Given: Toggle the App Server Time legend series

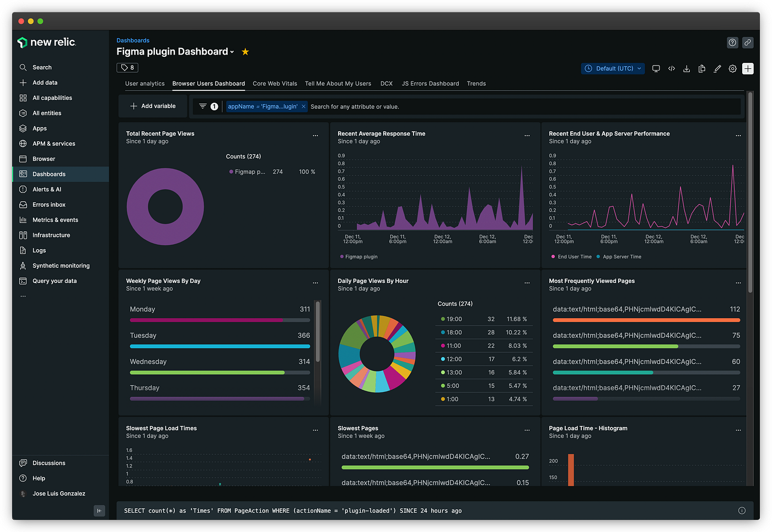Looking at the screenshot, I should coord(619,257).
